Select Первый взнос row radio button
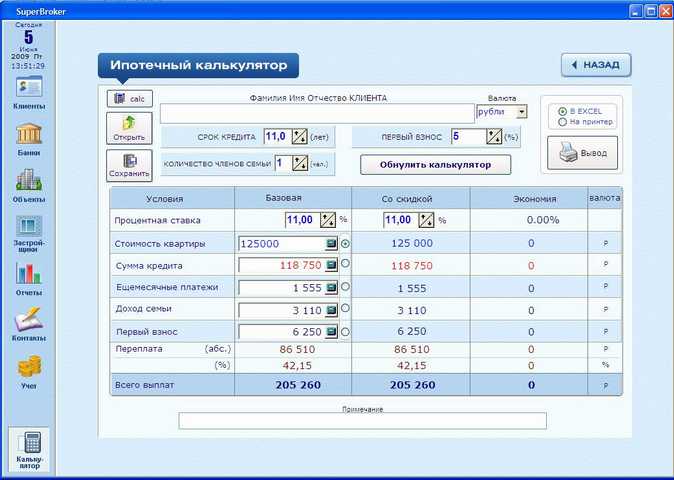 [x=345, y=332]
